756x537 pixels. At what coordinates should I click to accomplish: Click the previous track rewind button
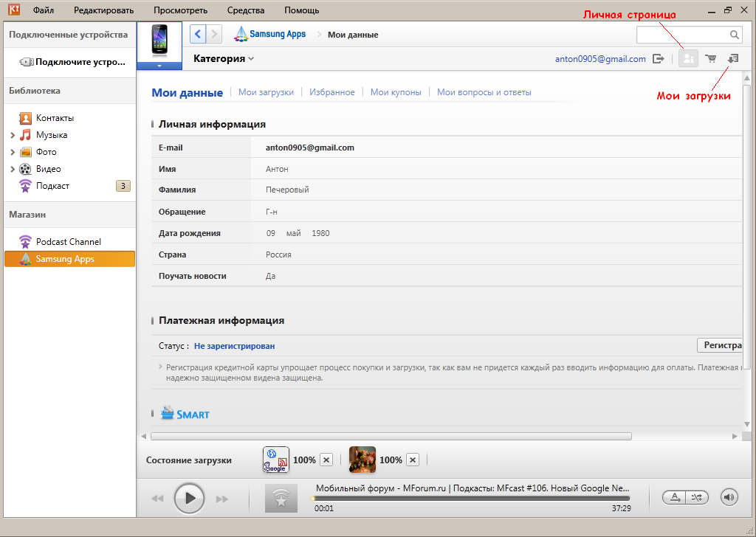coord(157,499)
